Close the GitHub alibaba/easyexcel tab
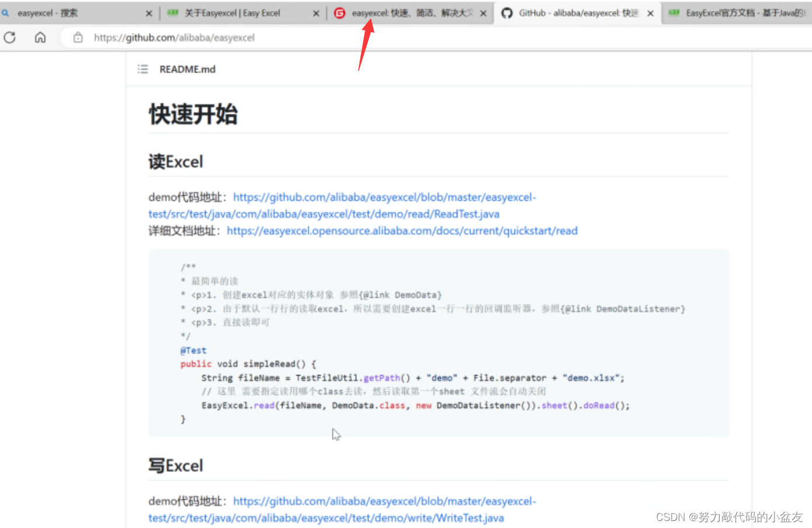The width and height of the screenshot is (812, 528). coord(650,13)
